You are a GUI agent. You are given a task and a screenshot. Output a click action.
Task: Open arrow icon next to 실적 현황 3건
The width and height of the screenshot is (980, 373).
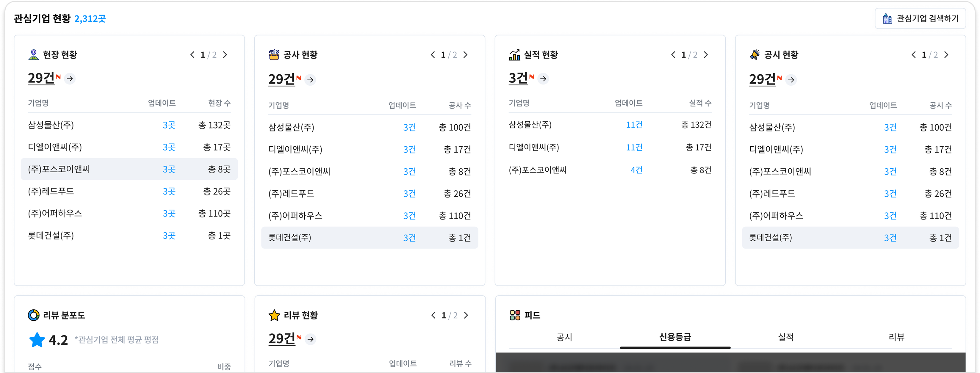(543, 79)
